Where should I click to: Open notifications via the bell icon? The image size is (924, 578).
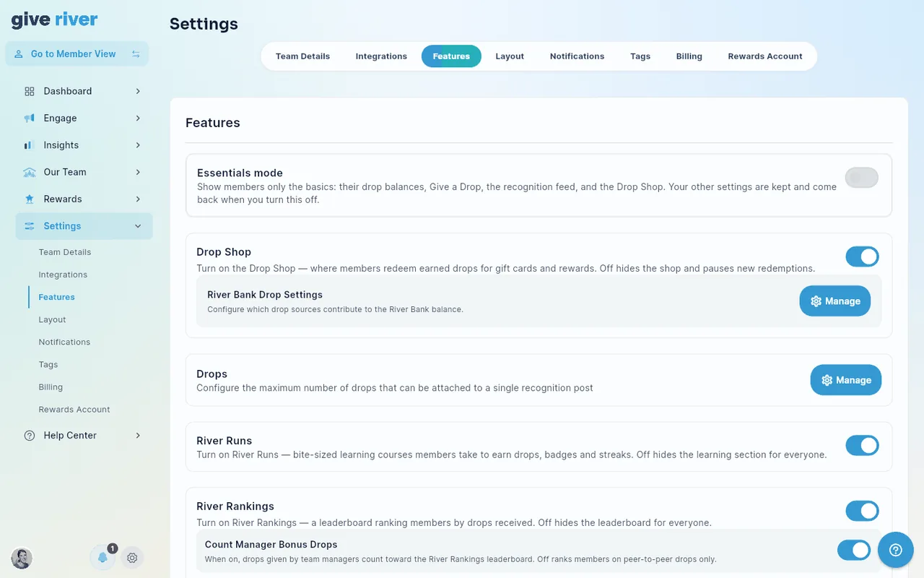(x=103, y=558)
